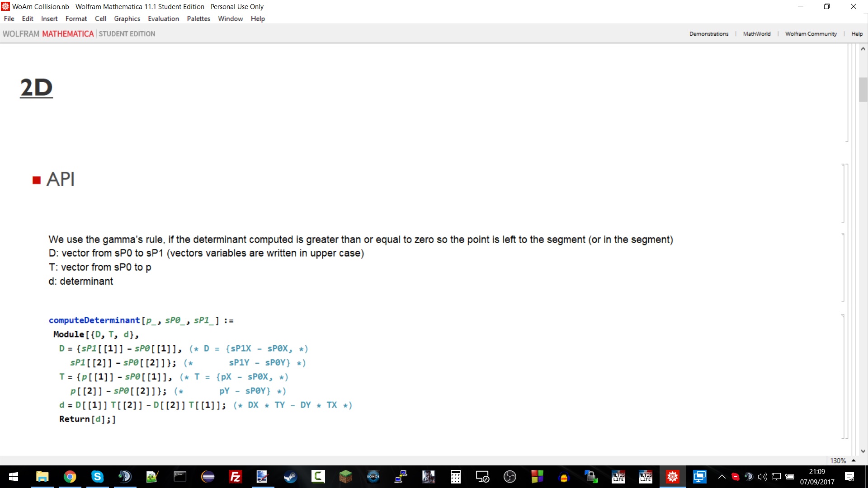Viewport: 868px width, 488px height.
Task: Click the vertical scrollbar thumb
Action: 863,89
